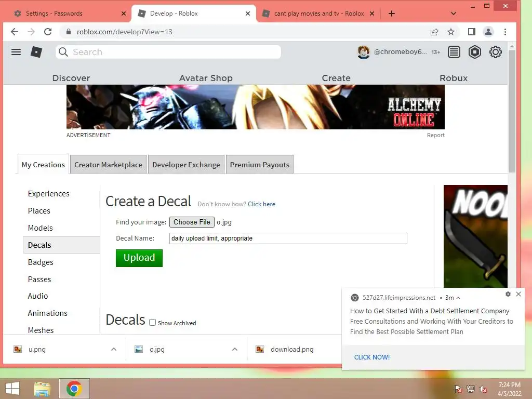Toggle the Chrome side panel icon
The width and height of the screenshot is (532, 399).
(471, 32)
